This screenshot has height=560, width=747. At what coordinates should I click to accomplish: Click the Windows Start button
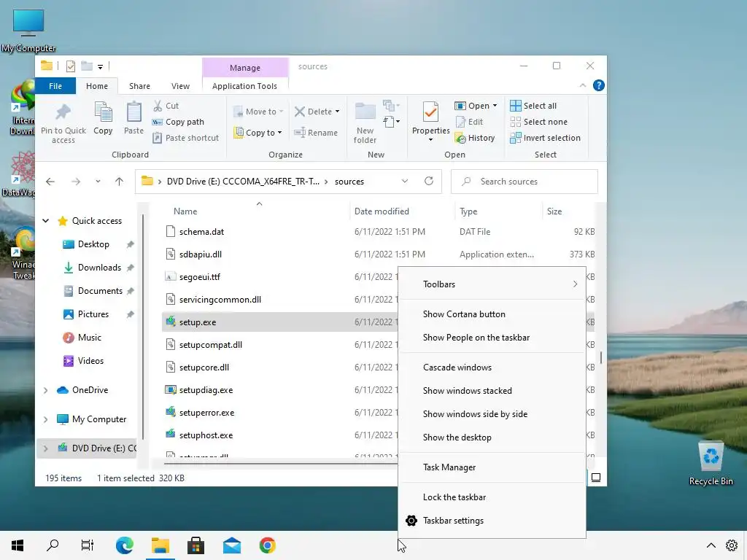[18, 545]
